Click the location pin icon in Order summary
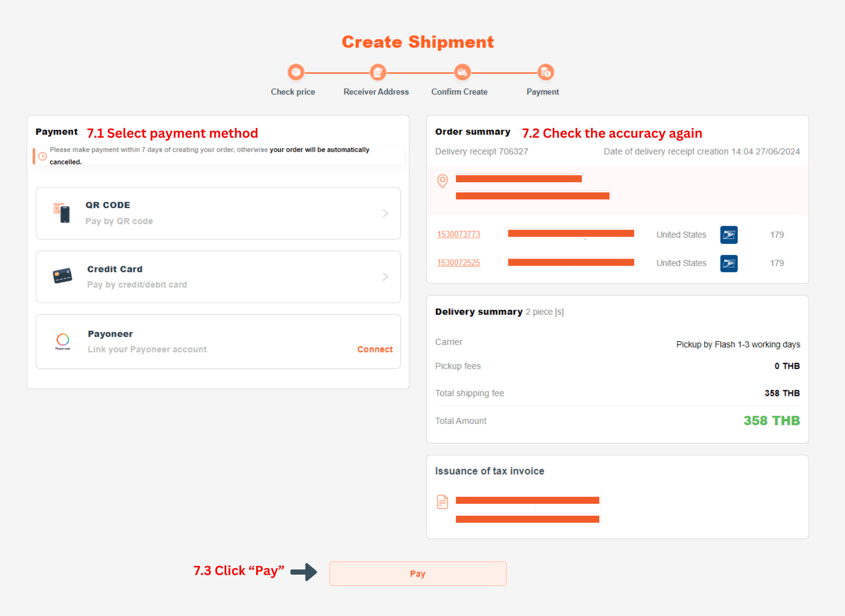 442,181
